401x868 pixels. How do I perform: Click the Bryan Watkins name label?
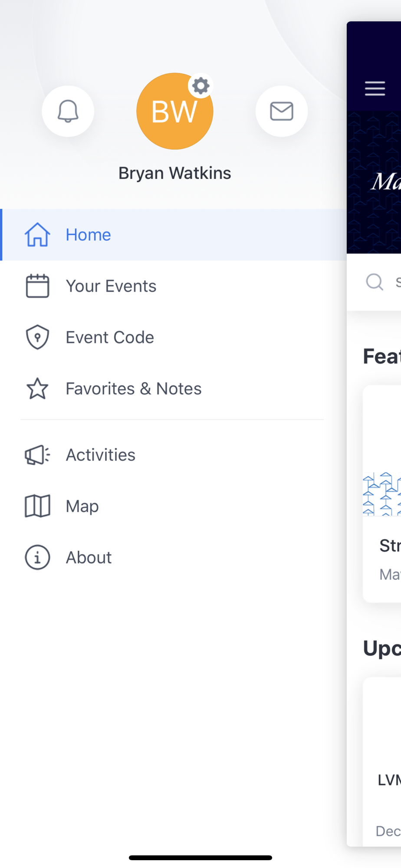pos(175,173)
